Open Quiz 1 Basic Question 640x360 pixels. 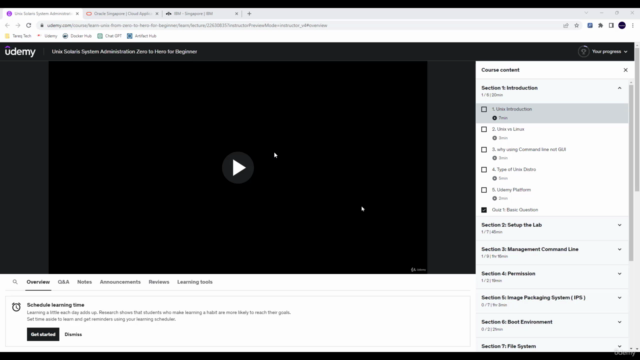552,210
